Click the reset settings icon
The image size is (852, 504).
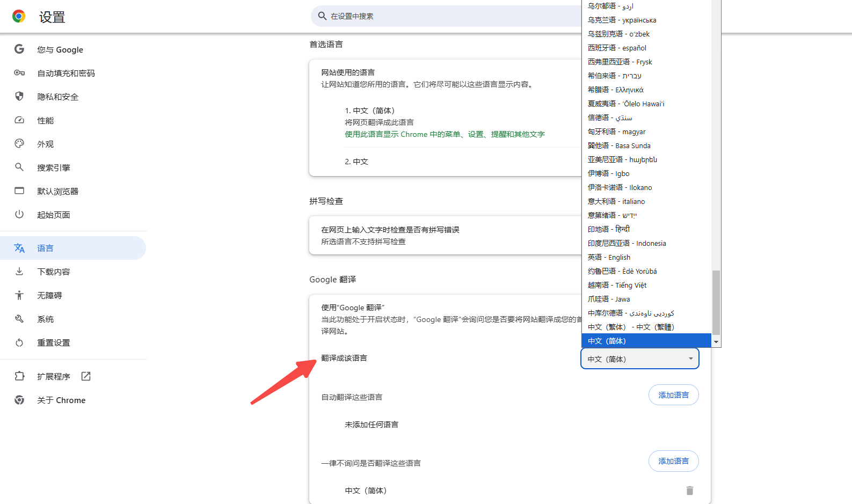point(19,342)
